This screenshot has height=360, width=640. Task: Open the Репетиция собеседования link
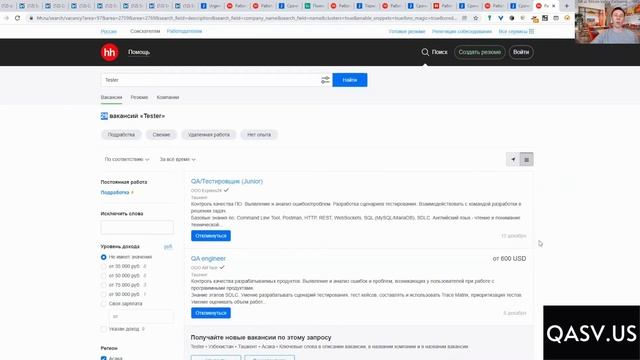(462, 31)
